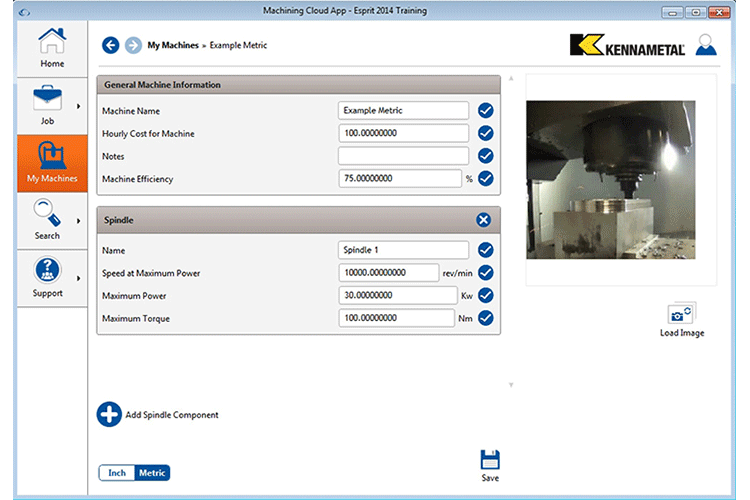Switch units to Inch

pos(117,473)
